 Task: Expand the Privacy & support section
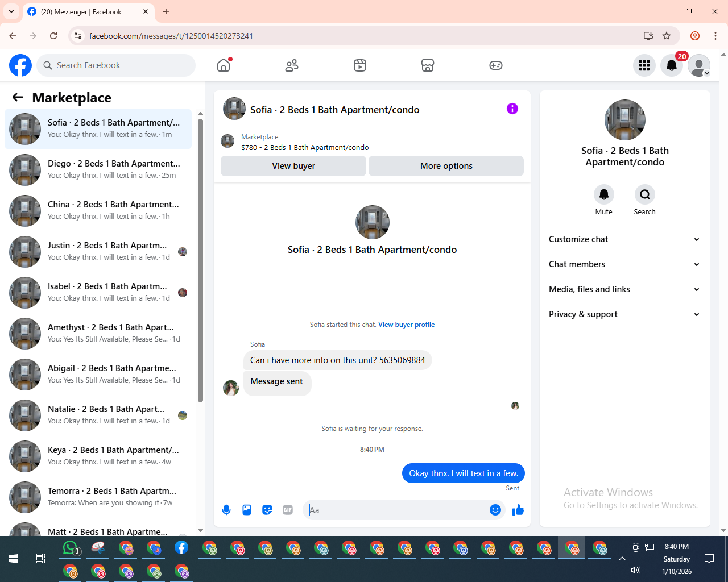(624, 314)
